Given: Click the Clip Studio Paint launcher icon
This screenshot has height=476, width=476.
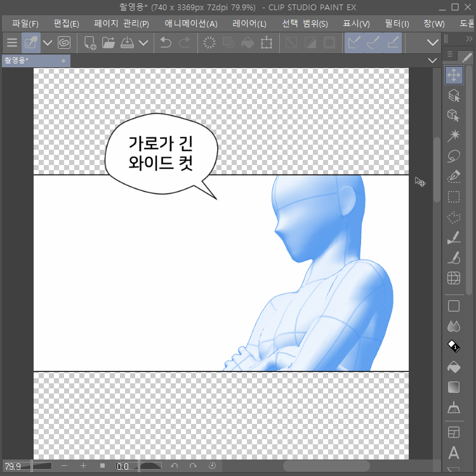Looking at the screenshot, I should [x=31, y=43].
